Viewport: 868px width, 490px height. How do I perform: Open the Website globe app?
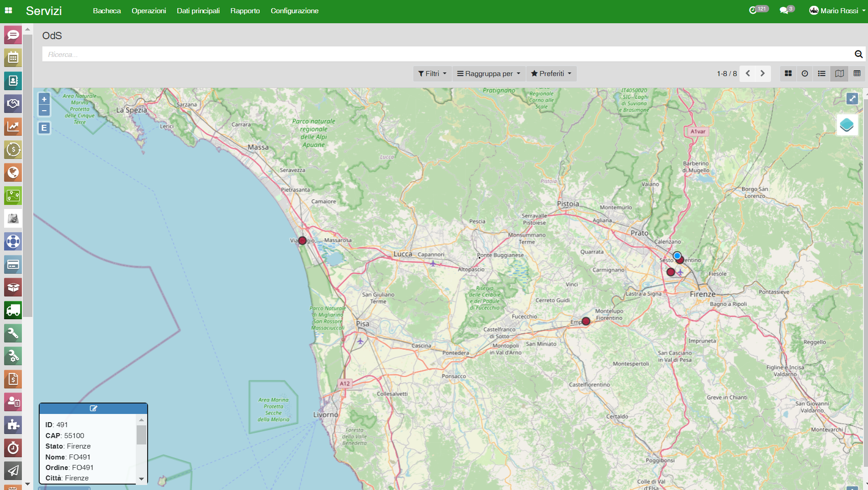tap(13, 173)
